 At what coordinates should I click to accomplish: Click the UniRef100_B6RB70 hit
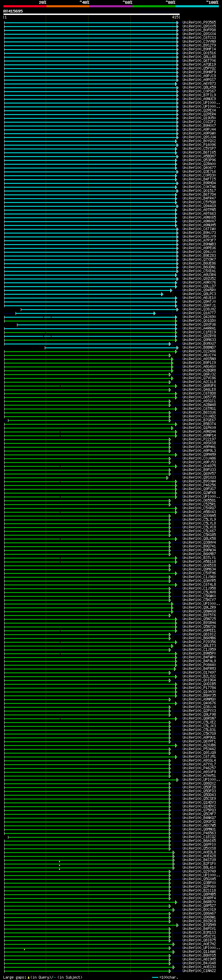click(199, 902)
